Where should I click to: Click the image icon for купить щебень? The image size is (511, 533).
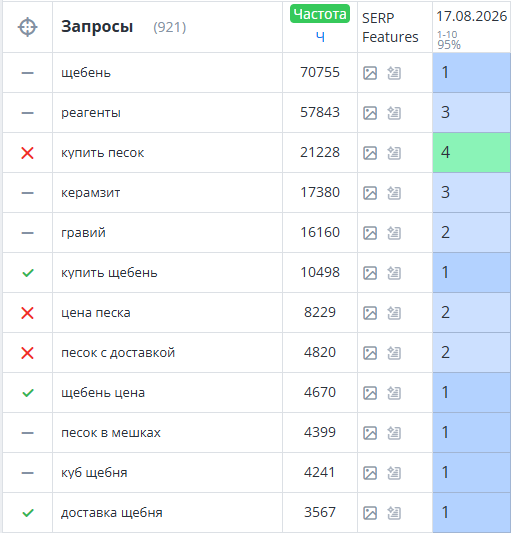click(x=370, y=273)
